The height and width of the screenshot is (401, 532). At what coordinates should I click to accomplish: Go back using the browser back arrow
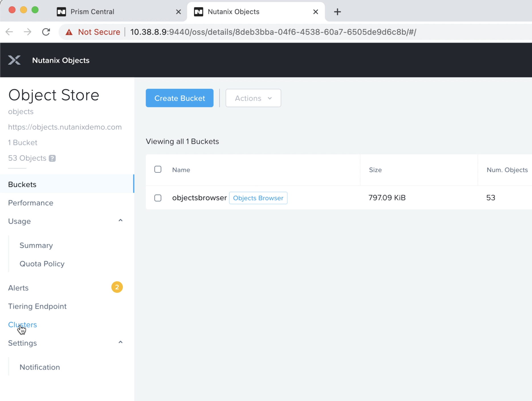pyautogui.click(x=9, y=32)
